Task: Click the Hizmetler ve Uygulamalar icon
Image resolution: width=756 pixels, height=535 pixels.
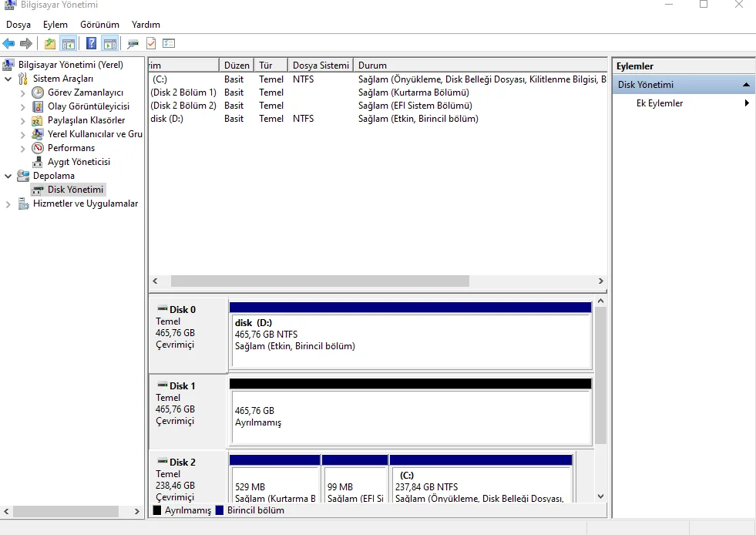Action: tap(23, 204)
